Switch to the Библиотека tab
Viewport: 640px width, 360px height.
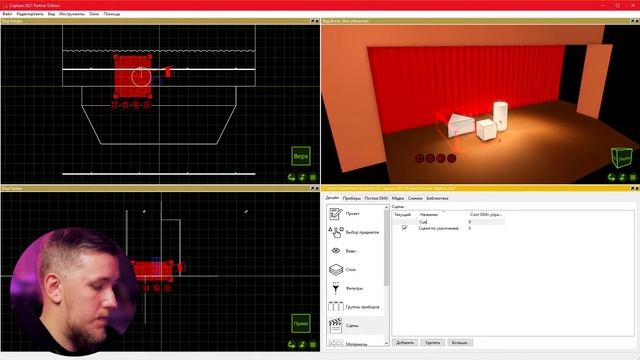tap(437, 198)
